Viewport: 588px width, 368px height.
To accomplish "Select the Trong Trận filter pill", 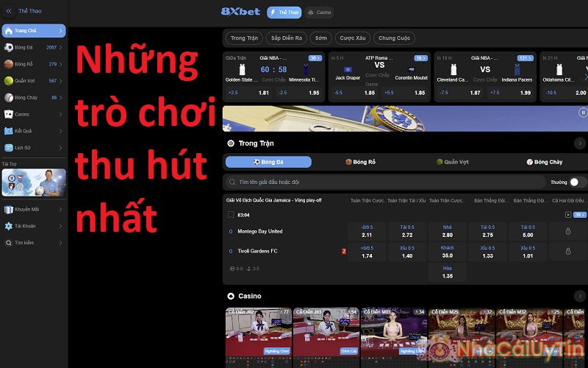I will coord(244,38).
